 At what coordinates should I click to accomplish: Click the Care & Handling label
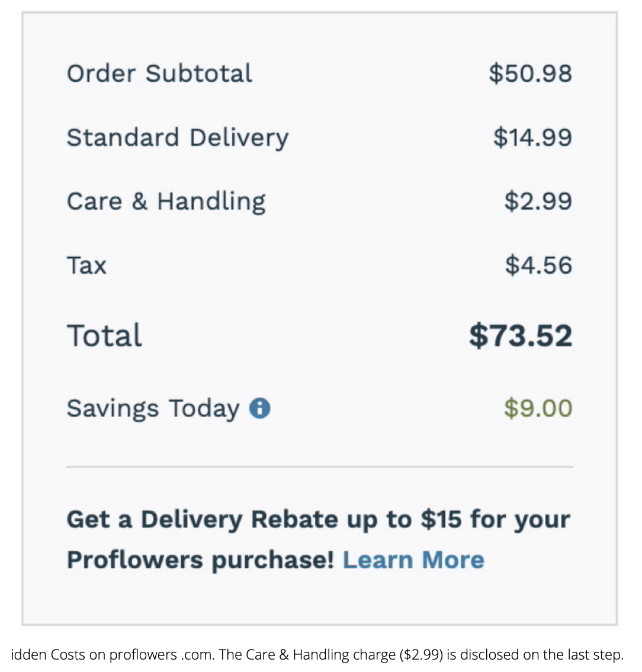tap(166, 202)
